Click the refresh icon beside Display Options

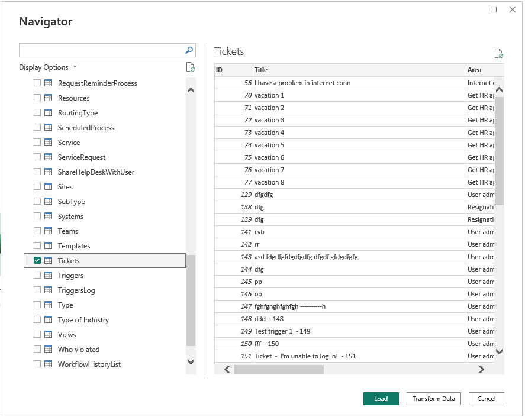coord(190,67)
